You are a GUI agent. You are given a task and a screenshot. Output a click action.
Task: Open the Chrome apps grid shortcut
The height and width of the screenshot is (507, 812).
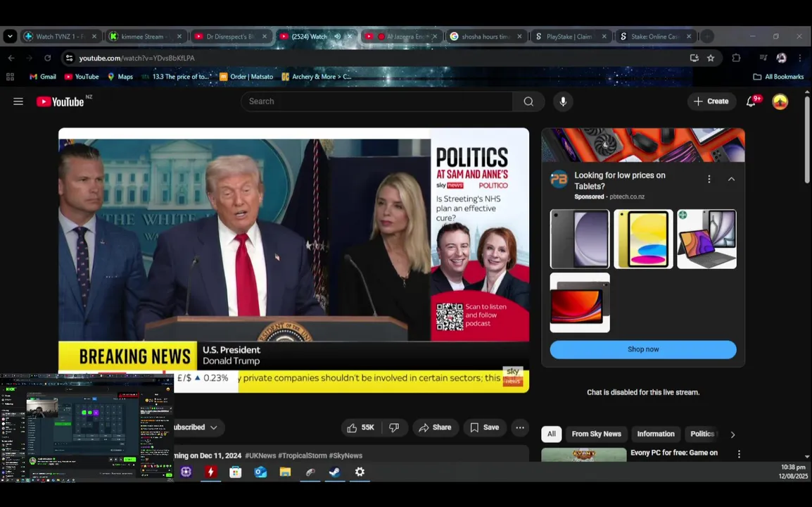coord(10,77)
